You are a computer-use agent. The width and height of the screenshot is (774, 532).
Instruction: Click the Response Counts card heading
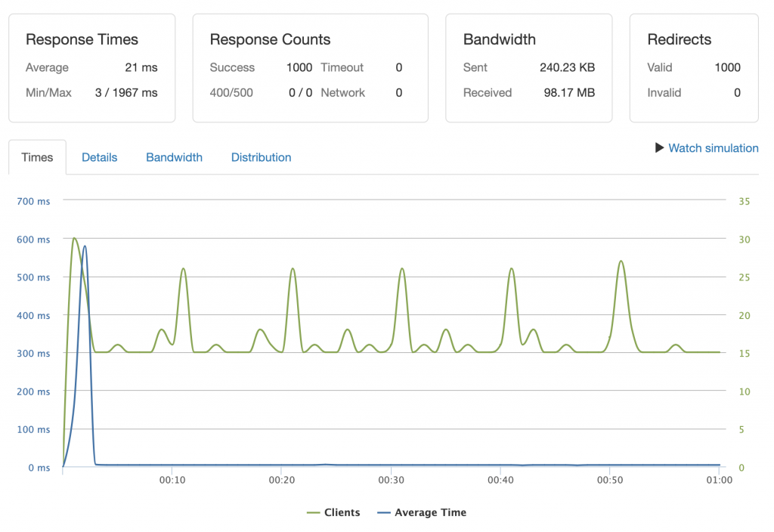270,39
